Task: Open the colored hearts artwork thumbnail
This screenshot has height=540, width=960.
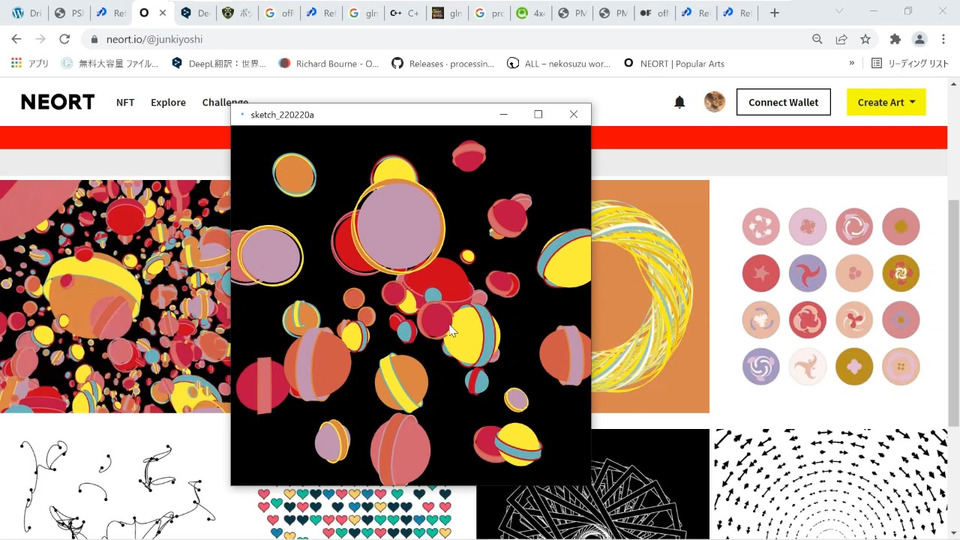Action: tap(354, 513)
